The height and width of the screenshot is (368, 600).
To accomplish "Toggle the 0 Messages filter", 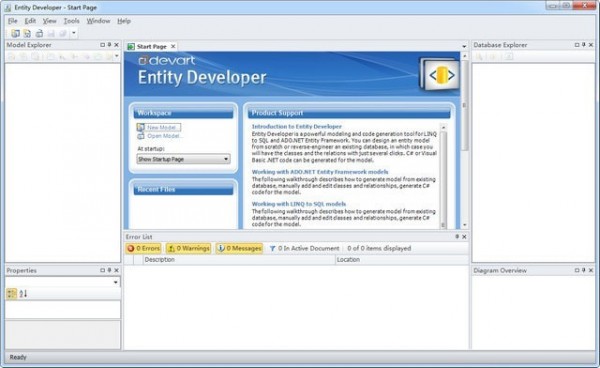I will (x=239, y=248).
